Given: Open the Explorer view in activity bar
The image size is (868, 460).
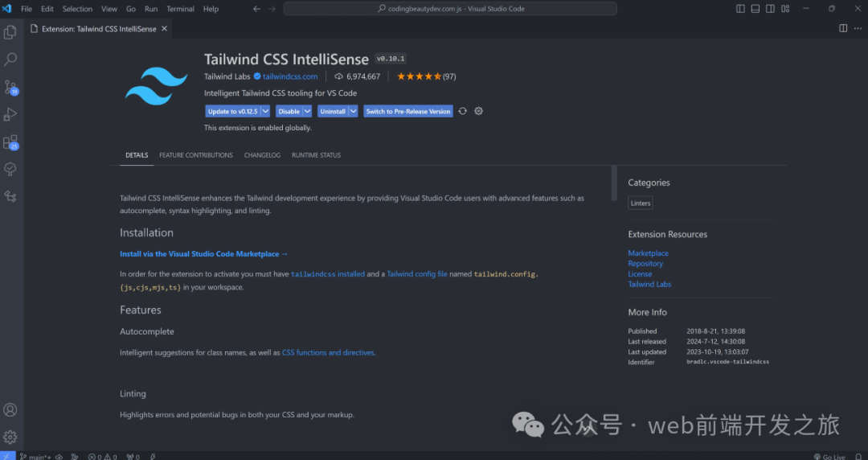Looking at the screenshot, I should [10, 32].
